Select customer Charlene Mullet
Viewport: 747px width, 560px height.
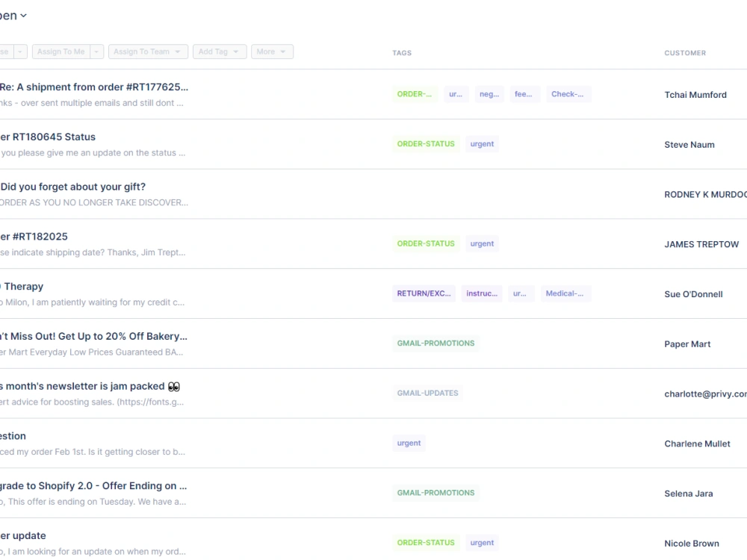(697, 444)
